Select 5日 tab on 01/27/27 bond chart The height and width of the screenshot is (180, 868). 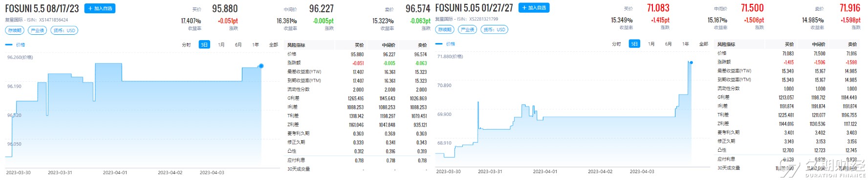pyautogui.click(x=634, y=44)
